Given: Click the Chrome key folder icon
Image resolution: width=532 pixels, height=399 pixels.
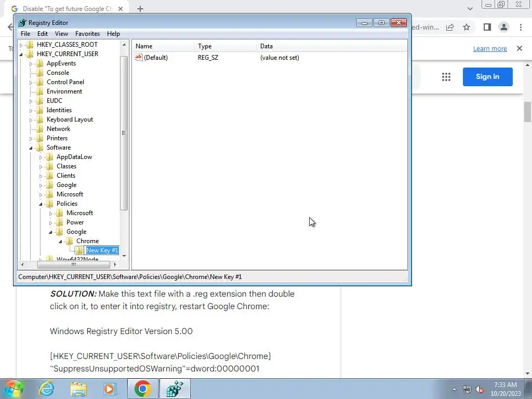Looking at the screenshot, I should click(x=69, y=241).
